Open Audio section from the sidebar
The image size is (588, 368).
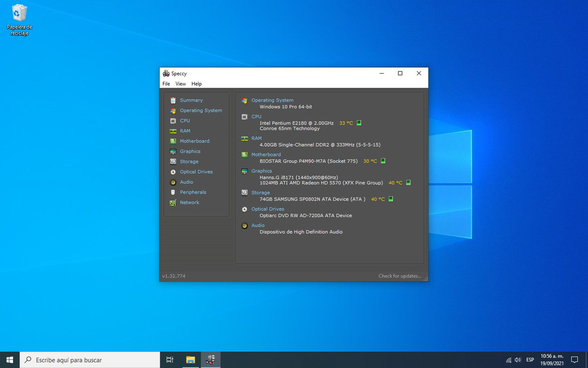click(187, 182)
